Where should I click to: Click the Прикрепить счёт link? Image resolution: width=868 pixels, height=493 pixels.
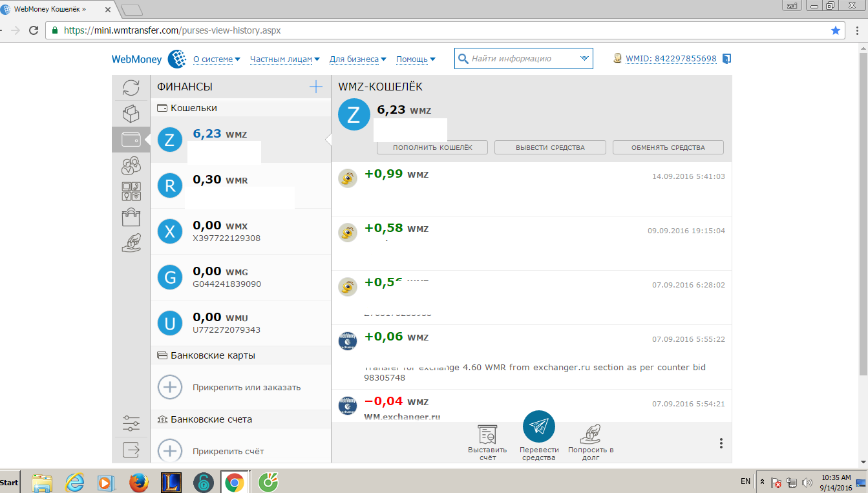coord(228,451)
